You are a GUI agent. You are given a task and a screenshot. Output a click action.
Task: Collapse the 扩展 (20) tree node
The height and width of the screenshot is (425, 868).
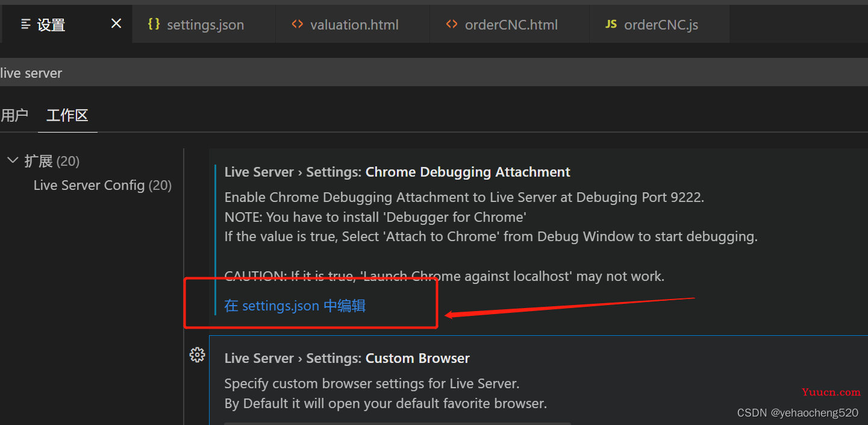12,161
